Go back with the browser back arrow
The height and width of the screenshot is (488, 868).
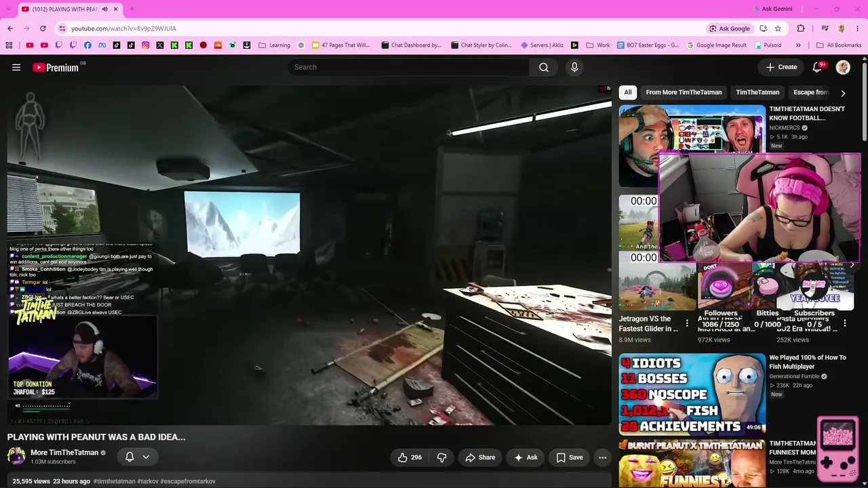[10, 28]
